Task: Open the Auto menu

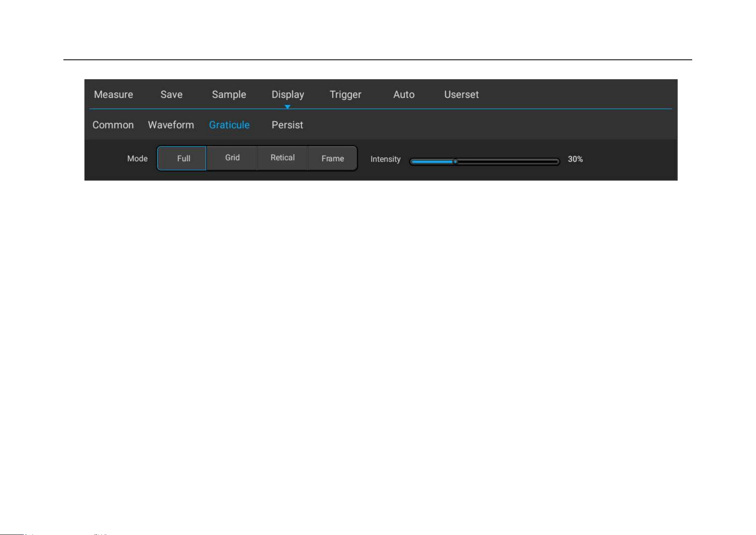Action: tap(404, 95)
